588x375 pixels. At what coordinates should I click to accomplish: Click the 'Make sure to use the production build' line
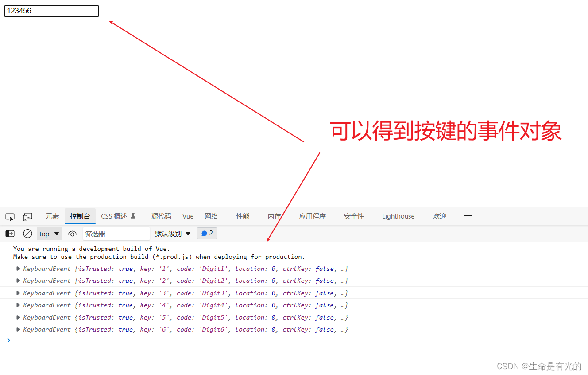click(159, 257)
